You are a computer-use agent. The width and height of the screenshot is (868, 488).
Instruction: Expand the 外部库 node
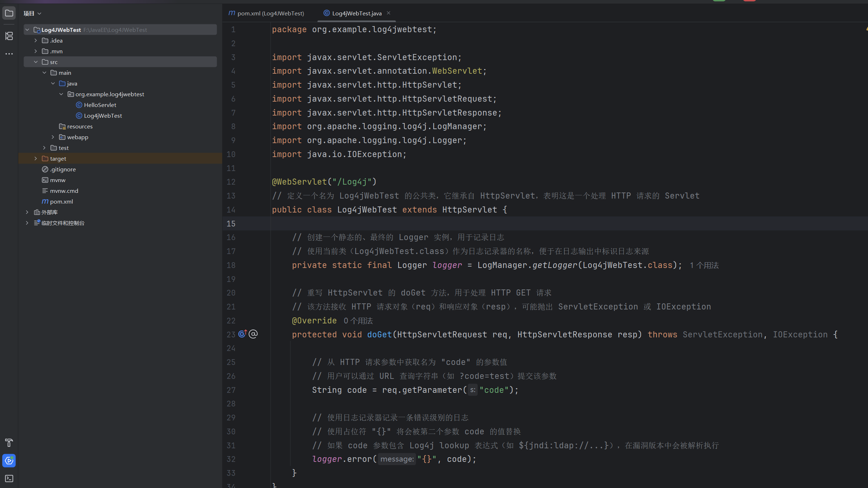pos(27,212)
